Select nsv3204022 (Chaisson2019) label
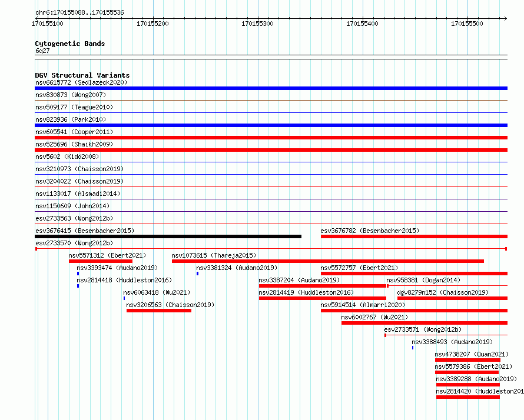 click(x=79, y=181)
